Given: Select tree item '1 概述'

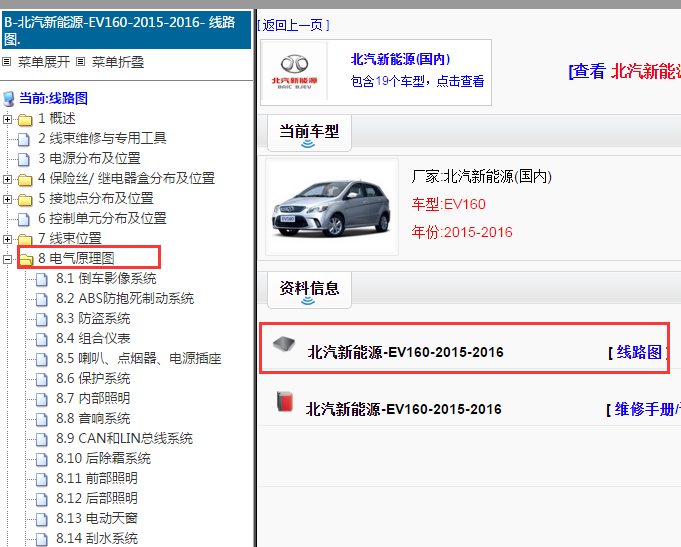Looking at the screenshot, I should point(57,118).
